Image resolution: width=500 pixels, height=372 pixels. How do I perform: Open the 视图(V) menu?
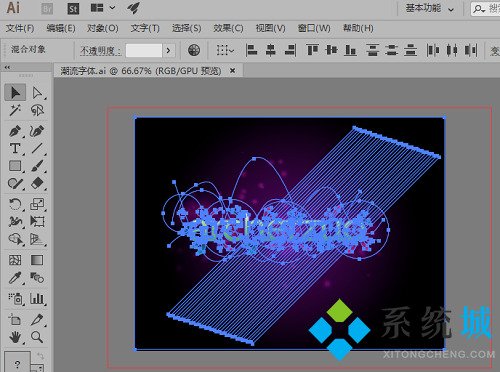pyautogui.click(x=271, y=28)
